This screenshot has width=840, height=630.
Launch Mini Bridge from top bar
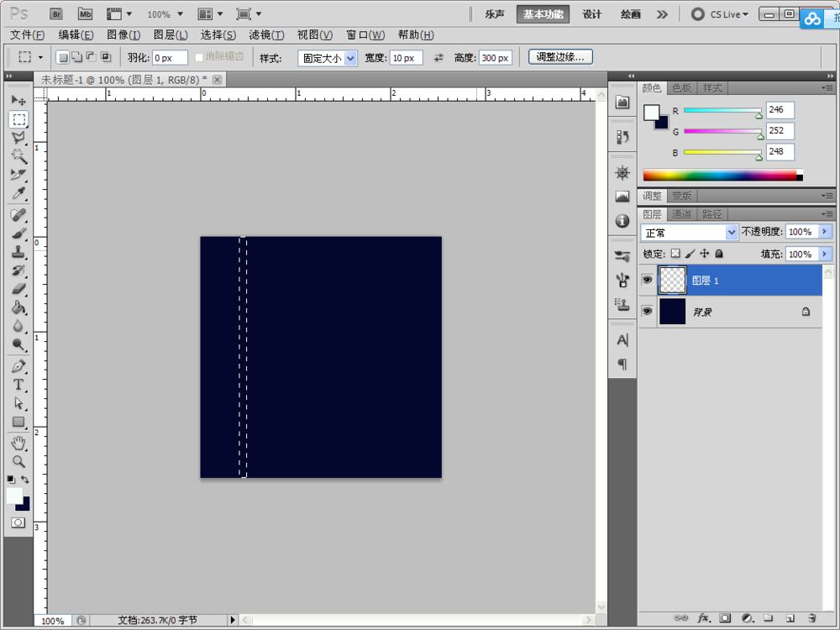(85, 14)
